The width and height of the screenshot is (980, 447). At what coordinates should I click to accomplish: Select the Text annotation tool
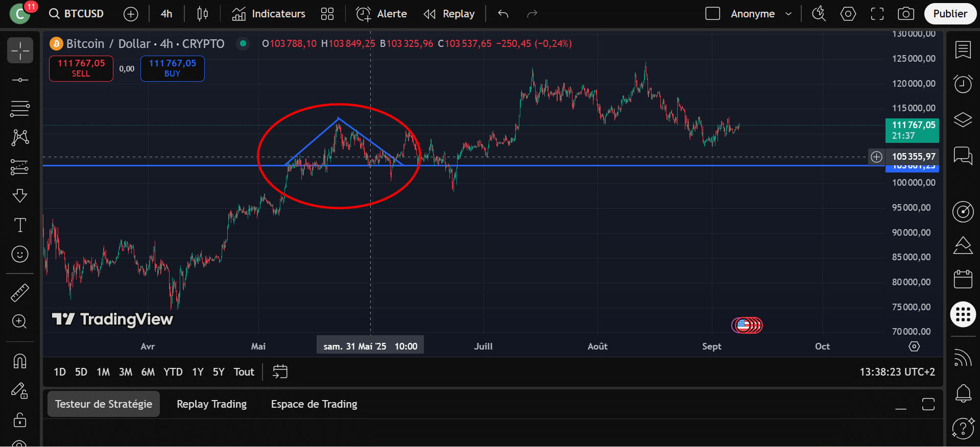pyautogui.click(x=20, y=225)
